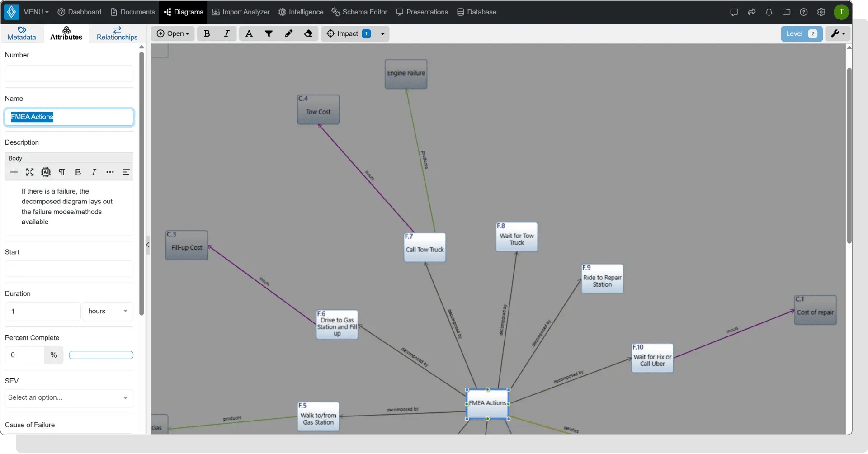Open Schema Editor

359,12
